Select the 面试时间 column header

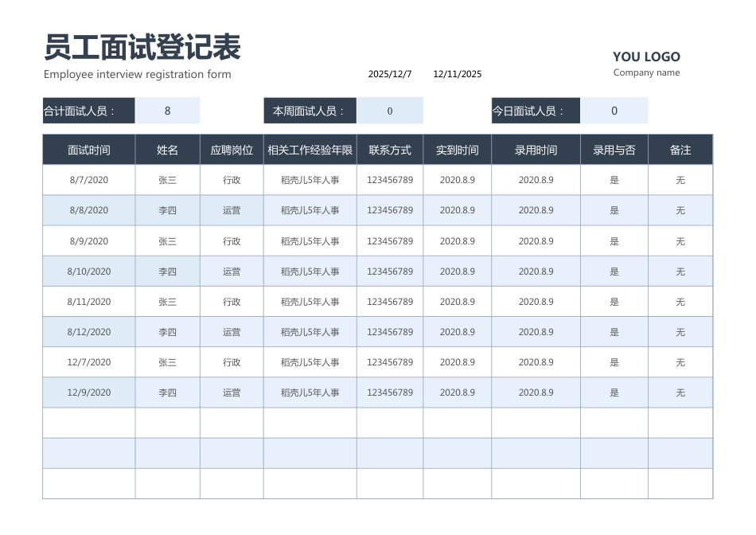point(88,149)
